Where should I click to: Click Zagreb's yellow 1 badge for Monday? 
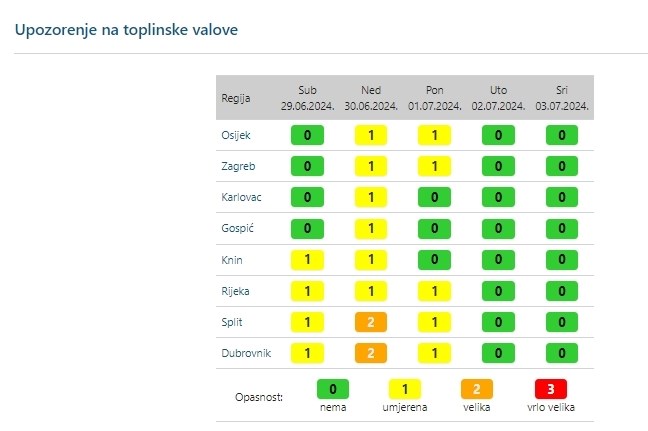pyautogui.click(x=434, y=166)
